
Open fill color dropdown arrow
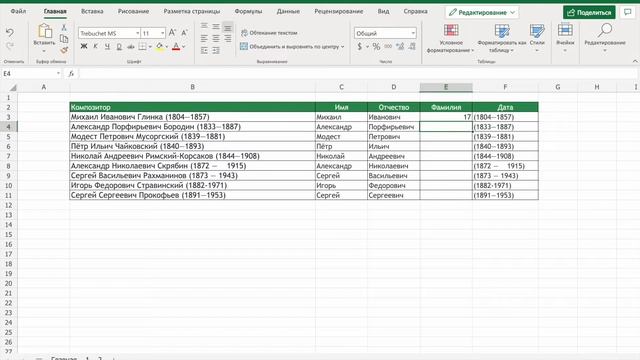167,47
